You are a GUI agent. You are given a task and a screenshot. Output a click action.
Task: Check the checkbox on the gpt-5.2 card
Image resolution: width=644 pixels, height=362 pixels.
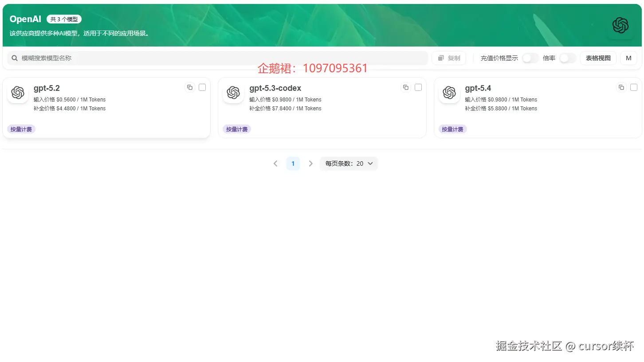(x=202, y=87)
